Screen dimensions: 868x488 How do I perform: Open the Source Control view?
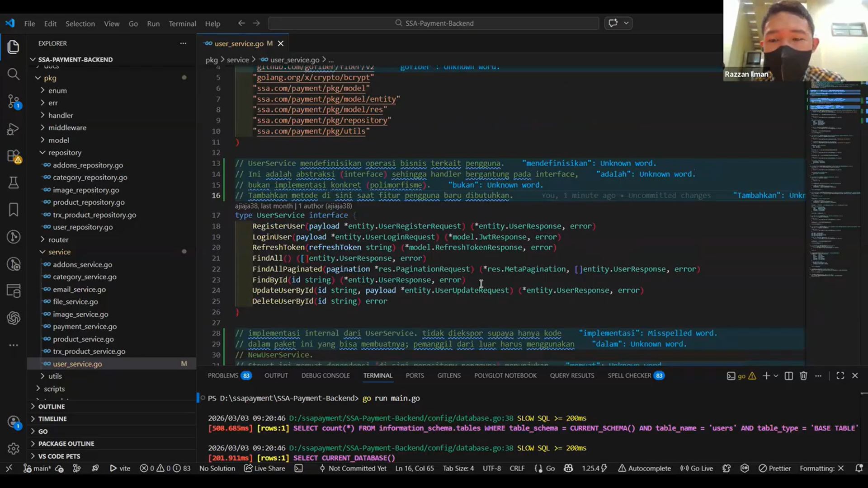click(x=14, y=101)
